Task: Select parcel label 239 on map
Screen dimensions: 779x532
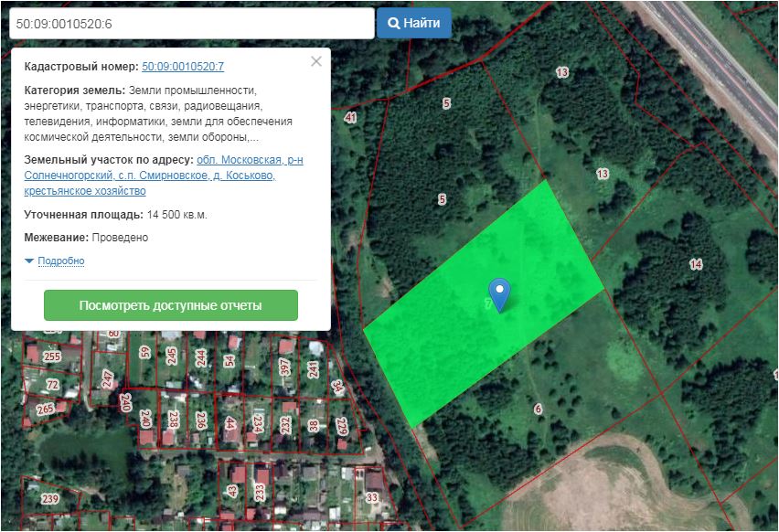Action: (x=49, y=498)
